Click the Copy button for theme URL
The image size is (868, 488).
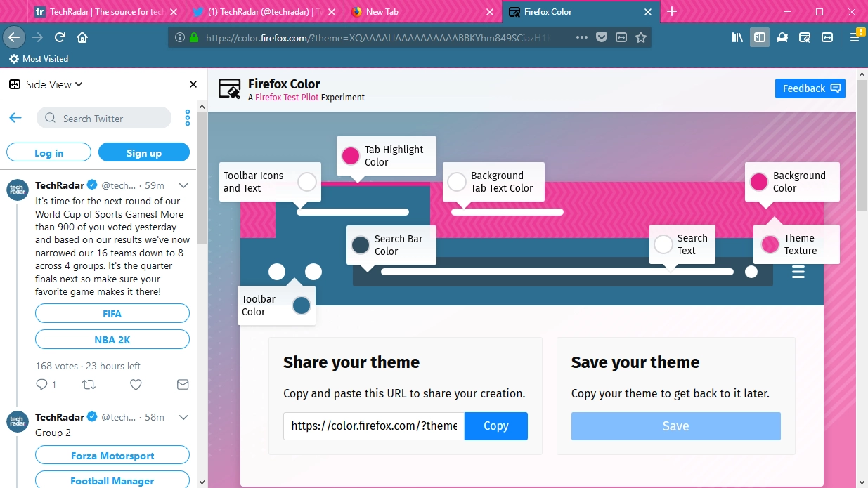[x=495, y=426]
